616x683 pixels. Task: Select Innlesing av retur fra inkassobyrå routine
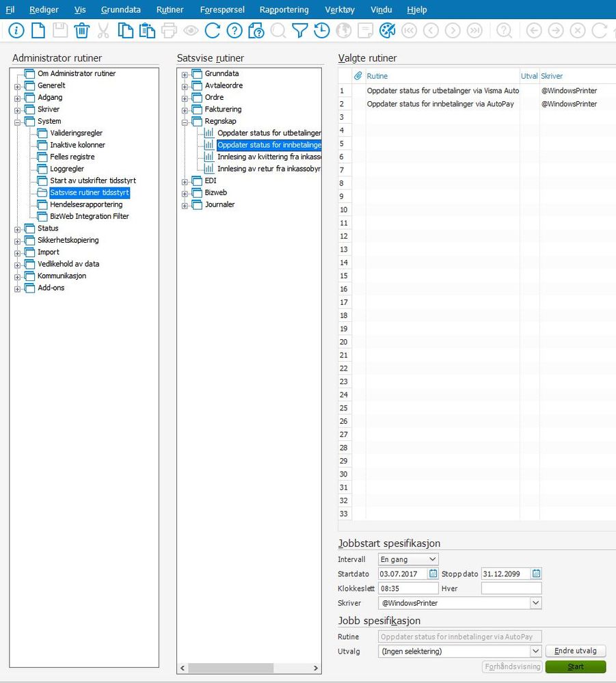coord(269,169)
